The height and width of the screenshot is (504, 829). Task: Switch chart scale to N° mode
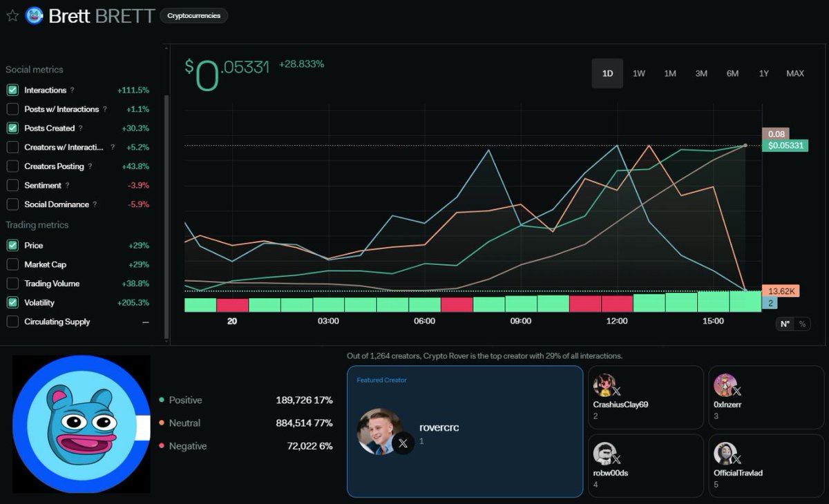click(785, 324)
